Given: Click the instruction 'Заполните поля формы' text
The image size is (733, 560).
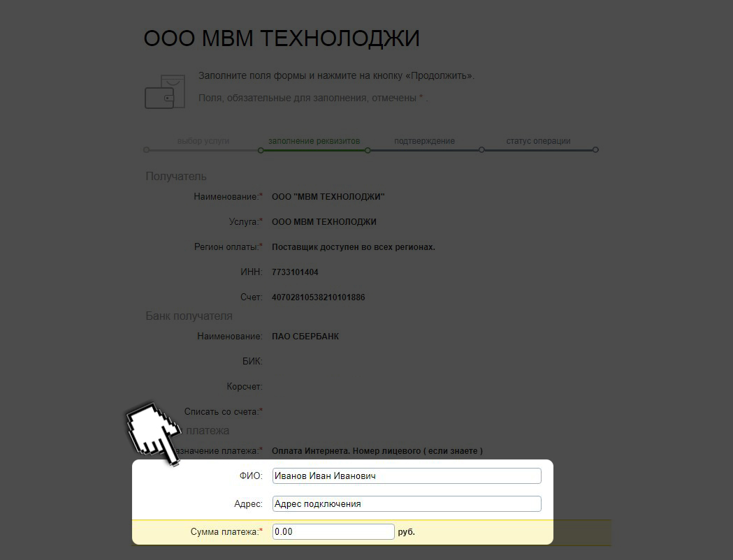Looking at the screenshot, I should (337, 75).
